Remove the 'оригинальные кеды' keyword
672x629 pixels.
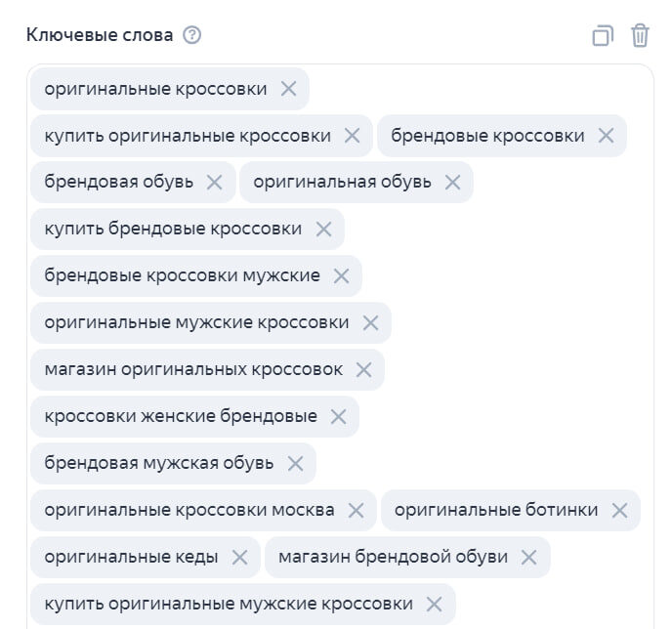click(x=239, y=557)
